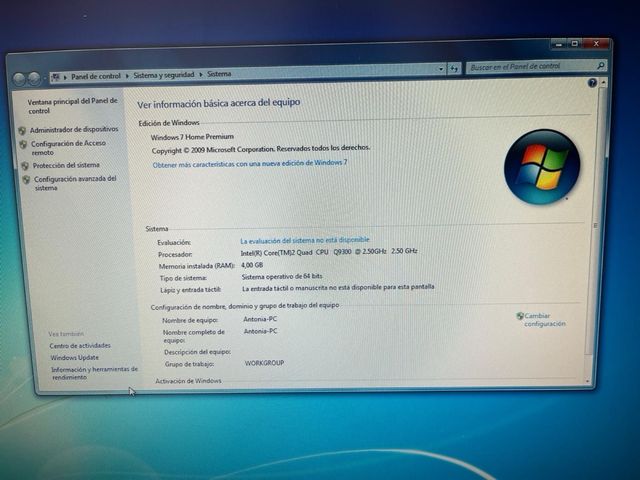Viewport: 640px width, 480px height.
Task: Open Centro de actividades link
Action: [80, 346]
